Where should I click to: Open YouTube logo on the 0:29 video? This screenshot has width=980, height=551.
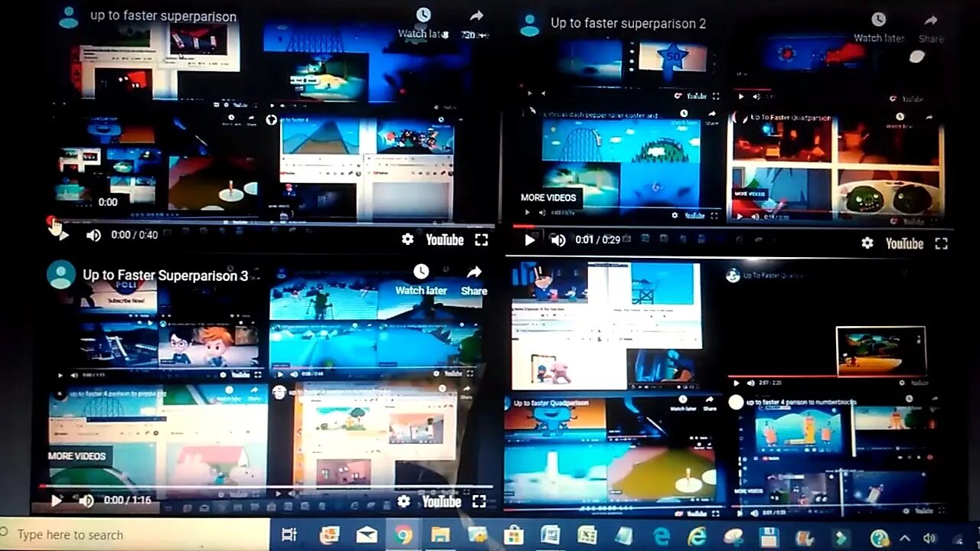tap(904, 243)
